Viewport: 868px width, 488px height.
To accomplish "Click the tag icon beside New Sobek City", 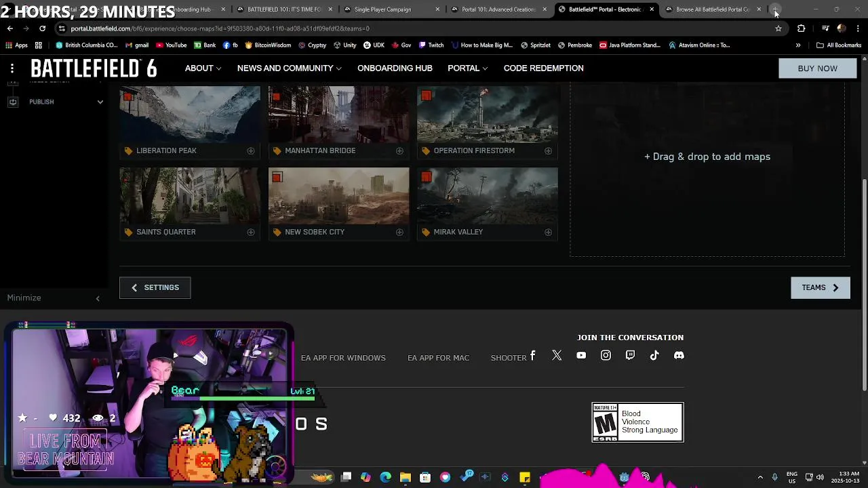I will [x=277, y=232].
